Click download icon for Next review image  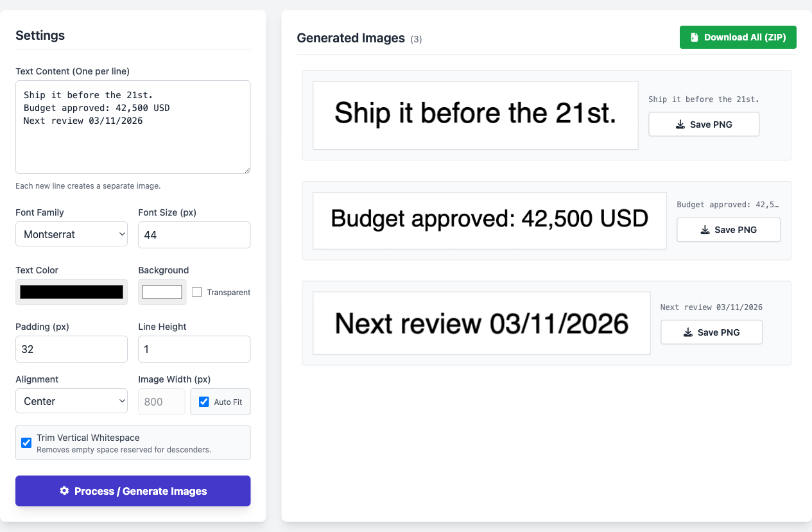coord(688,332)
